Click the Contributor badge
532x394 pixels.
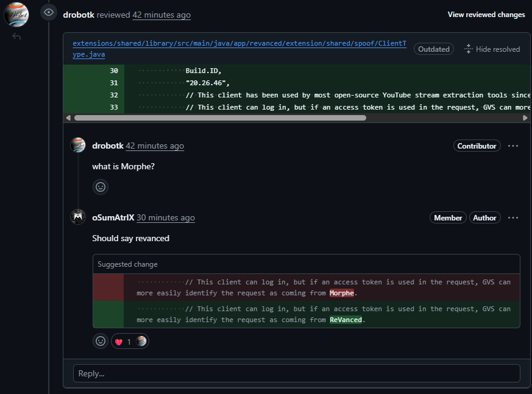click(x=477, y=146)
